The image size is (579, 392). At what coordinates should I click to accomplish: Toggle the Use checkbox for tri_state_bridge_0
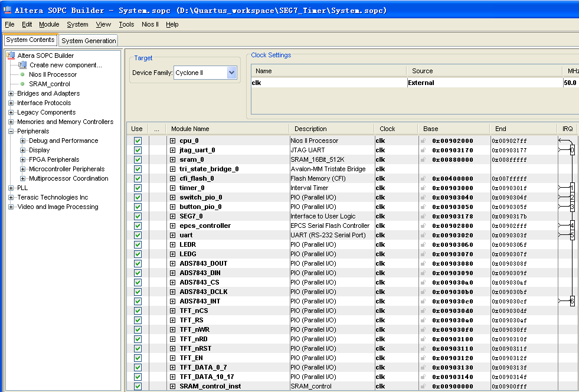click(138, 169)
